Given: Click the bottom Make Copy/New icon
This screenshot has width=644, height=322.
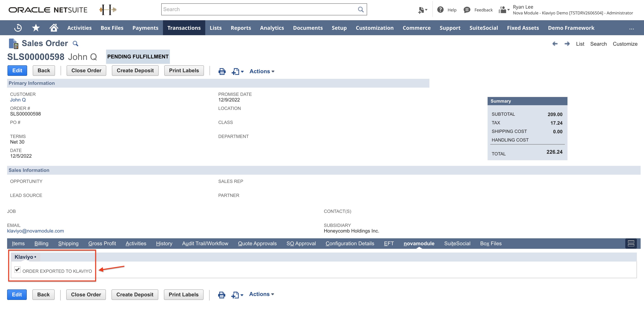Looking at the screenshot, I should 235,295.
